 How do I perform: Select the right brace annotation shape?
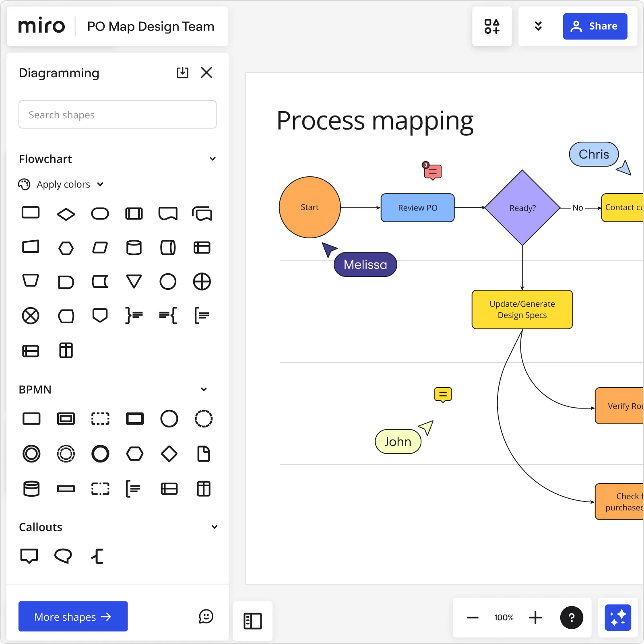click(x=134, y=316)
